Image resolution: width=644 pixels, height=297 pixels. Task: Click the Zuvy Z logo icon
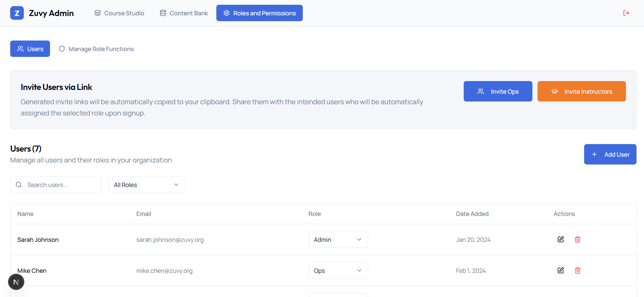[17, 13]
